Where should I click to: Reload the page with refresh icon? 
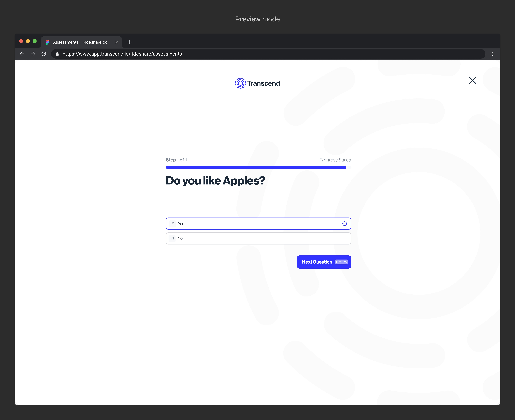pos(44,54)
